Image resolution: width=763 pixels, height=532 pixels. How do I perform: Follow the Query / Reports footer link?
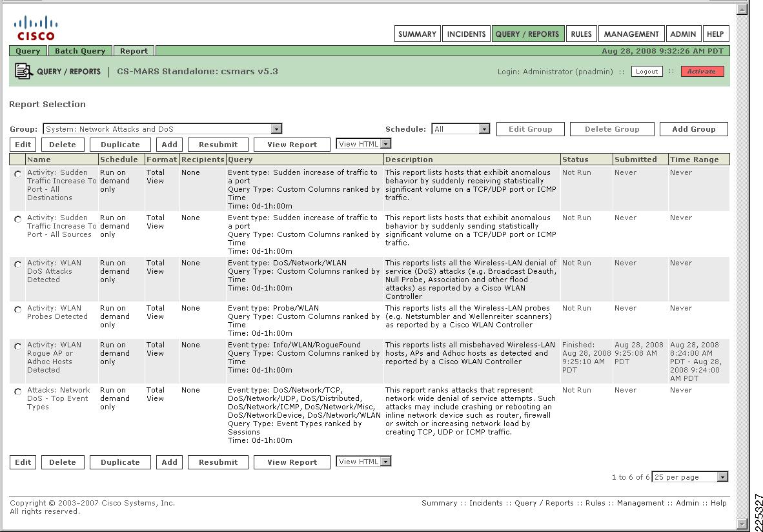click(x=544, y=504)
